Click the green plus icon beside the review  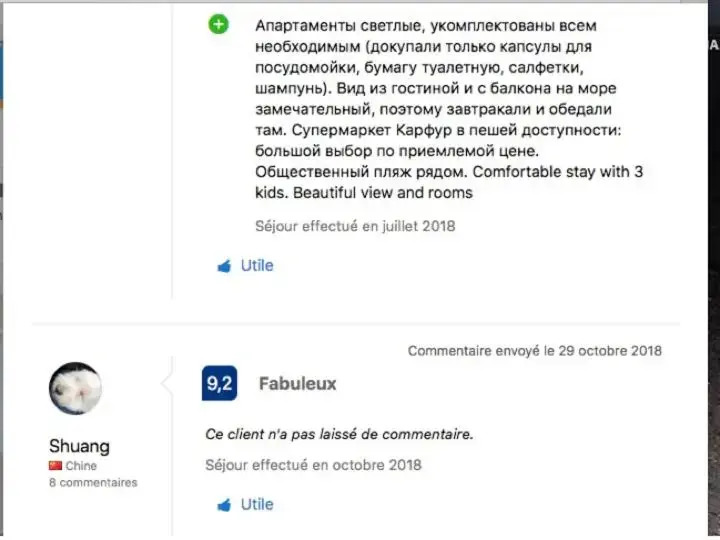point(219,24)
